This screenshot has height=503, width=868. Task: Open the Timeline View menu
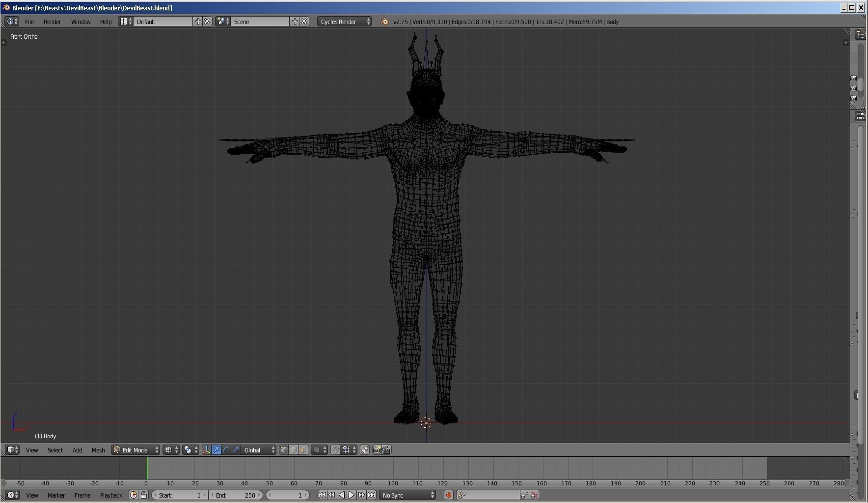(32, 495)
